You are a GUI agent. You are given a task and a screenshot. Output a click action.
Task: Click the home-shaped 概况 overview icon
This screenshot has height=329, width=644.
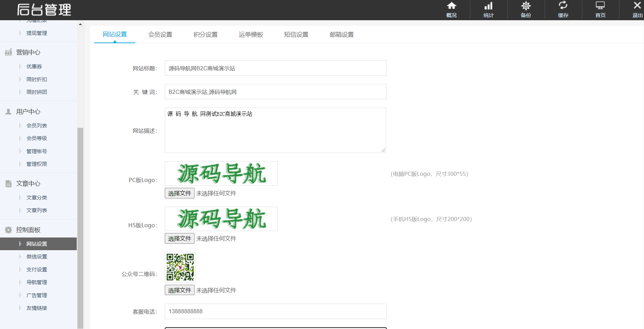(x=451, y=6)
